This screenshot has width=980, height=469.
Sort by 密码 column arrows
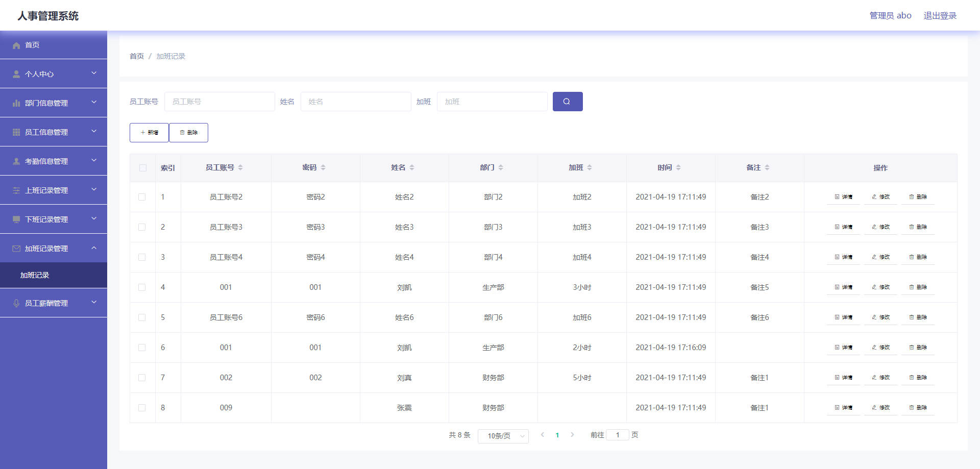tap(323, 167)
